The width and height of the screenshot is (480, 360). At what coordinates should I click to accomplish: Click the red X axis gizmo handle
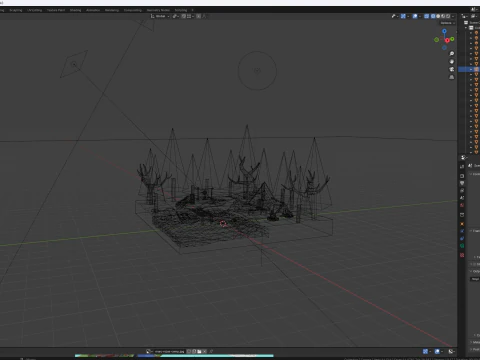click(x=447, y=40)
